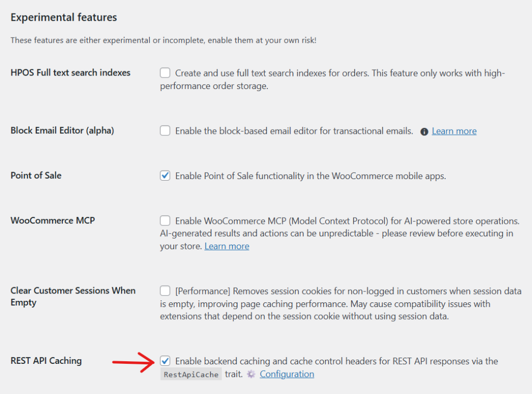
Task: Disable REST API Caching
Action: tap(165, 361)
